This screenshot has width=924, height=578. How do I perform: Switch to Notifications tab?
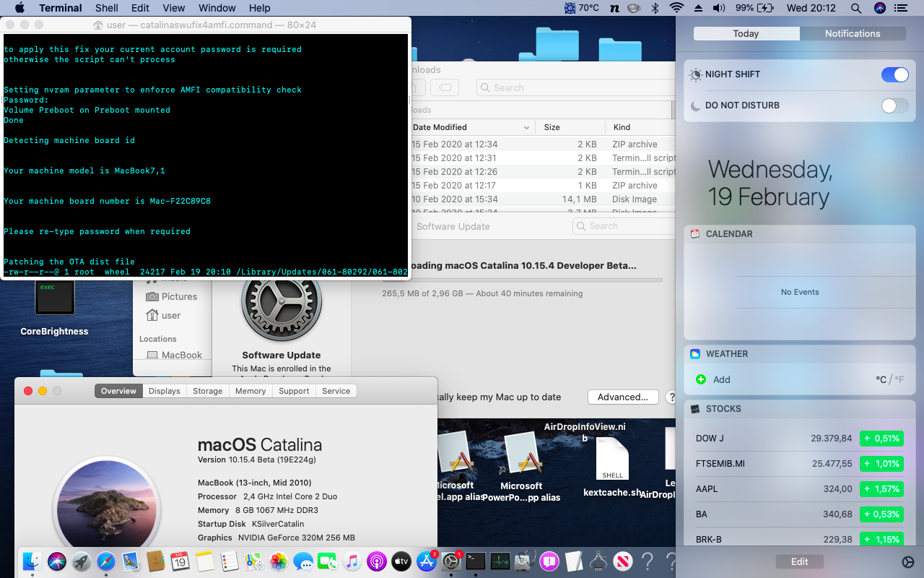[x=853, y=33]
